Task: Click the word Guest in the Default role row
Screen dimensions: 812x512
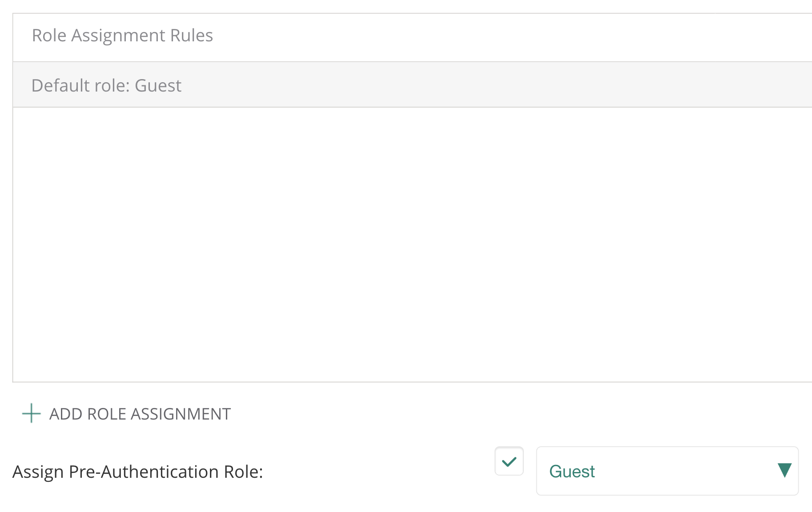Action: pos(158,85)
